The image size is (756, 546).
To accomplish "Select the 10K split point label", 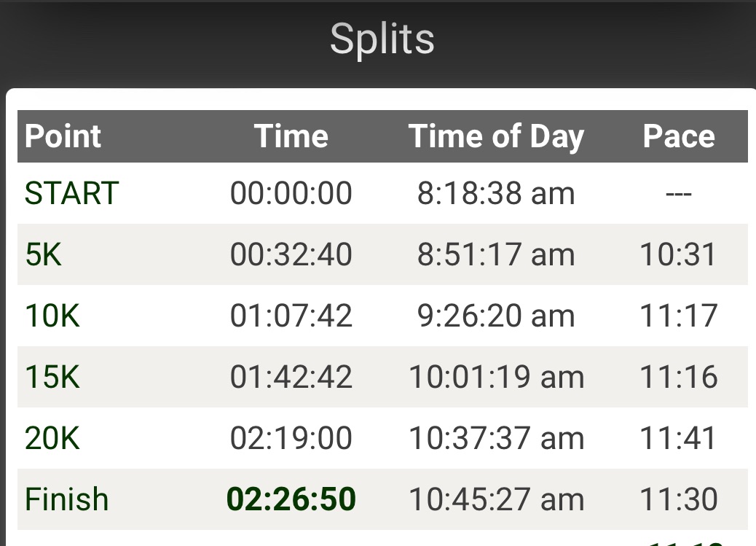I will tap(52, 316).
